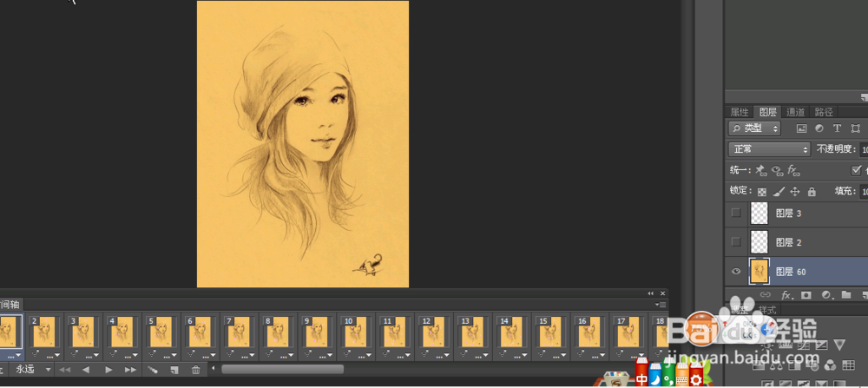Viewport: 868px width, 388px height.
Task: Add Vibrance adjustment triangle icon
Action: [839, 345]
